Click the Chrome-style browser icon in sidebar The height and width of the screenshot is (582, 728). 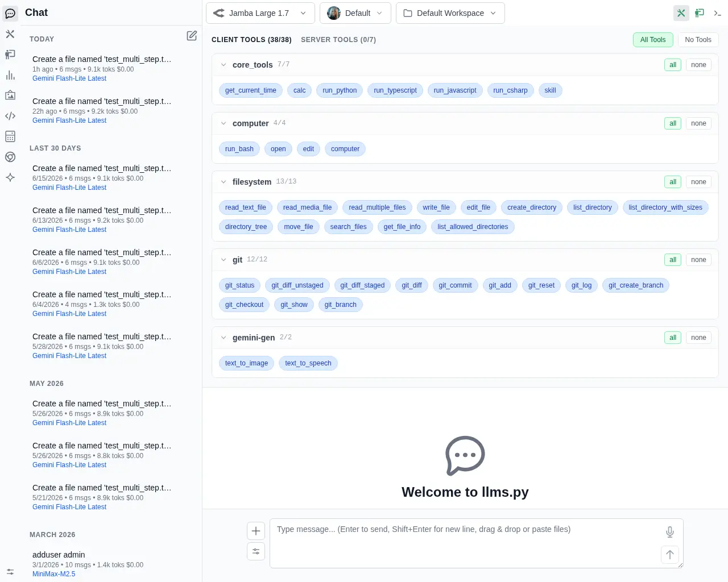click(10, 157)
